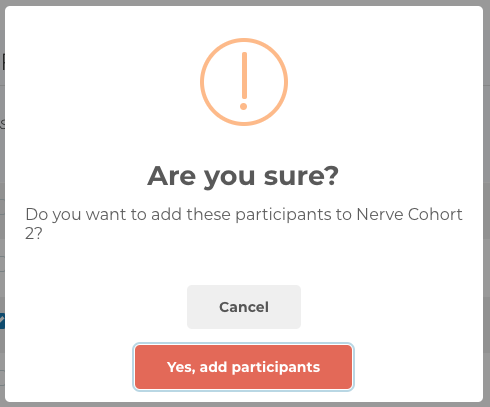Click the "Are you sure?" heading
Viewport: 490px width, 407px height.
[243, 176]
